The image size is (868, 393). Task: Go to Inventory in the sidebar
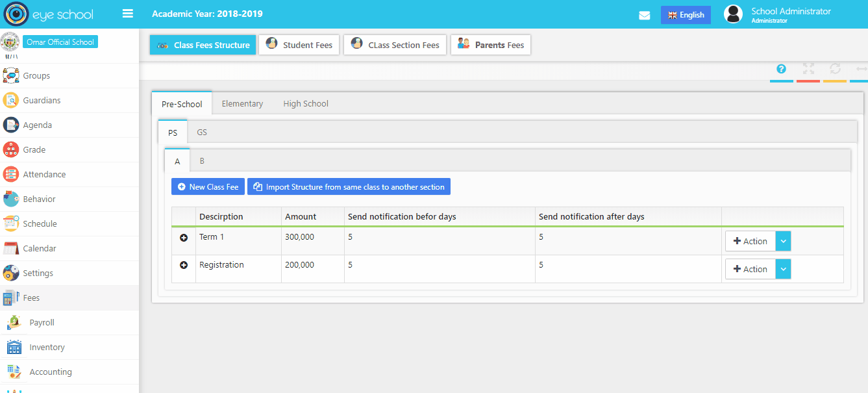pos(69,348)
